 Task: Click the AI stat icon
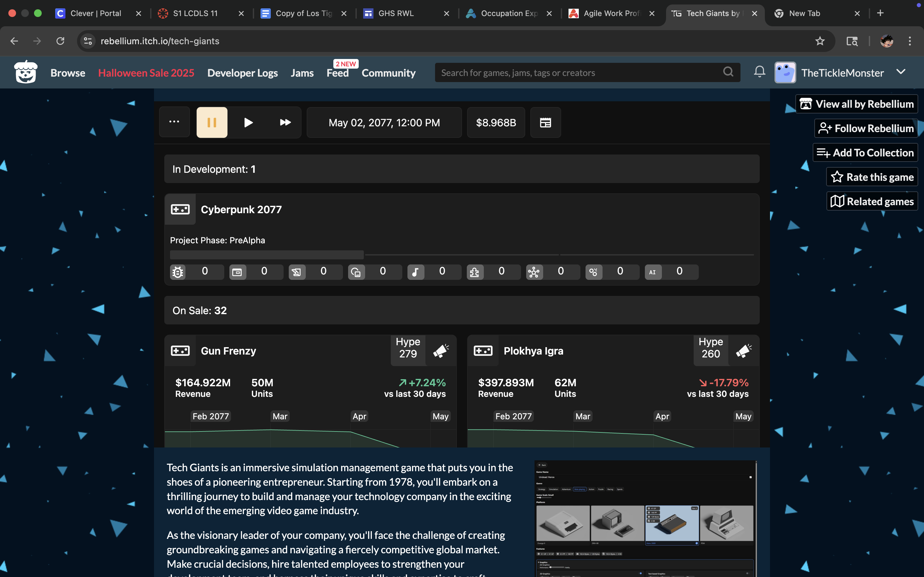coord(653,272)
